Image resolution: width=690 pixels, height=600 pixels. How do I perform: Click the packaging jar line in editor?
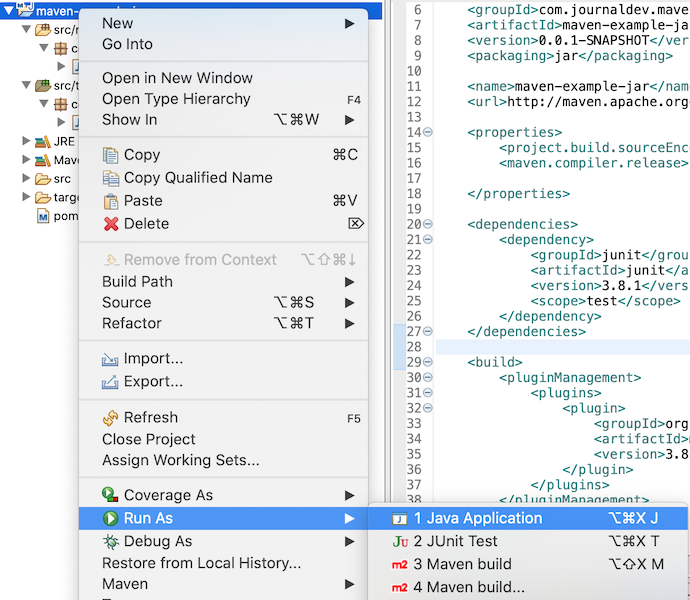(570, 56)
